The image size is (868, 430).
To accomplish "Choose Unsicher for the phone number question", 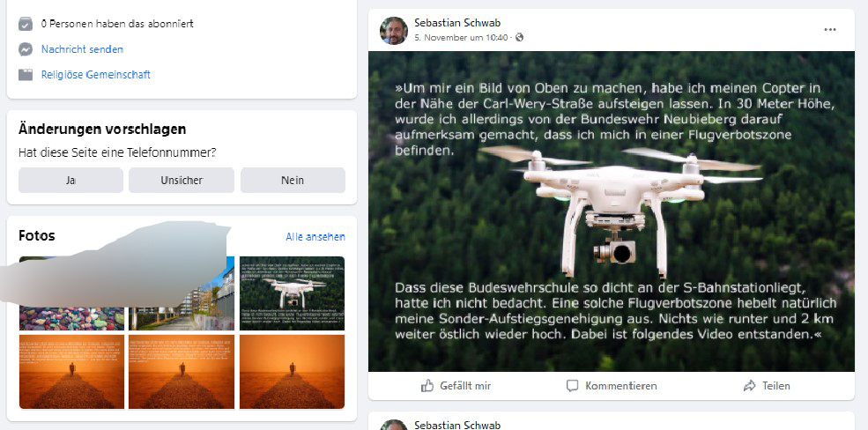I will pyautogui.click(x=182, y=181).
